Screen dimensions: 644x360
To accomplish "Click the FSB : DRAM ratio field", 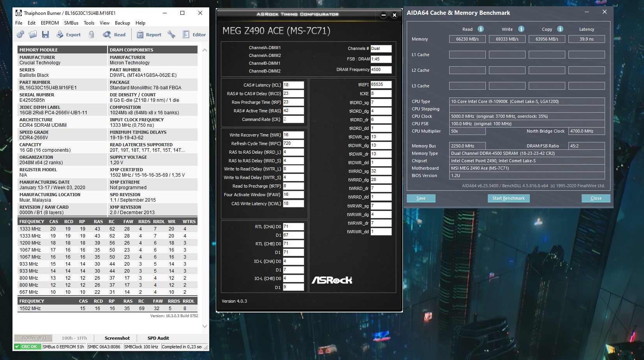I will coord(381,59).
